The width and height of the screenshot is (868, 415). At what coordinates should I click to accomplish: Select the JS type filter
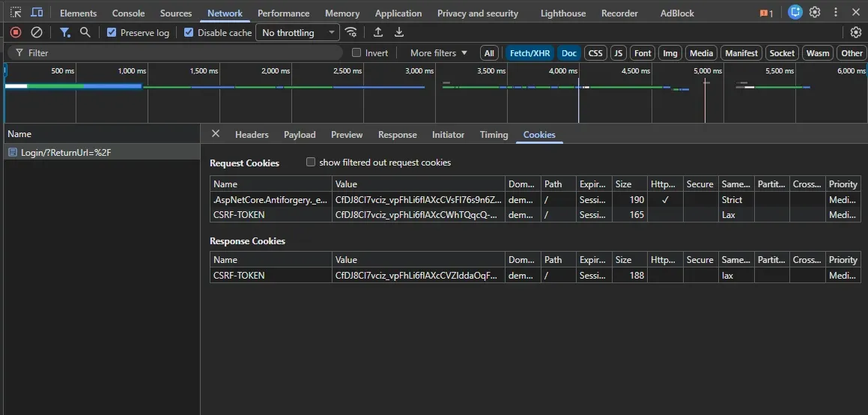[x=619, y=53]
